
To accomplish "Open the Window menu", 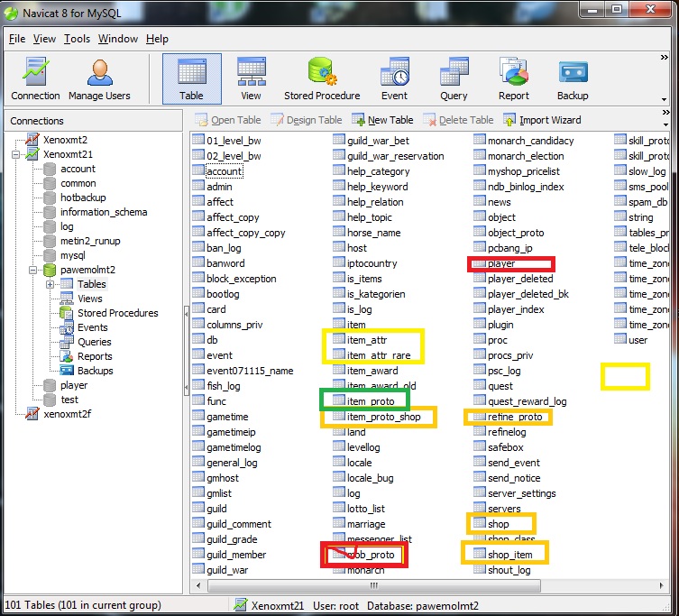I will (x=118, y=39).
